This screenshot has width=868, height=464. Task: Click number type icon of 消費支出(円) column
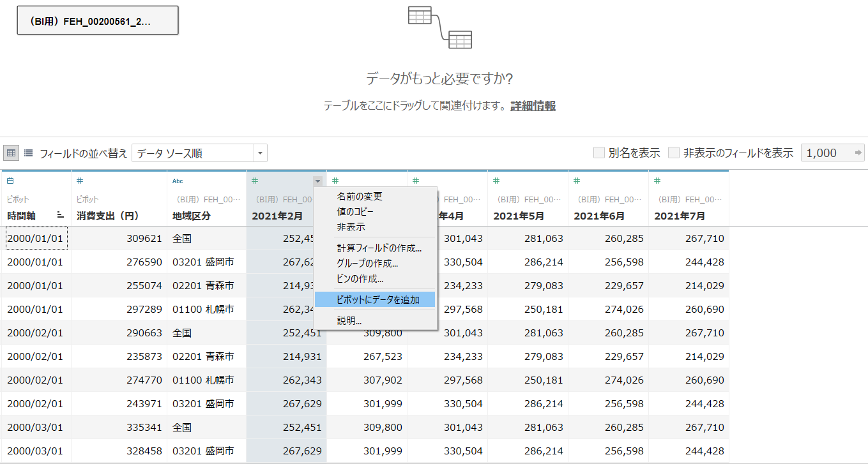(x=80, y=181)
